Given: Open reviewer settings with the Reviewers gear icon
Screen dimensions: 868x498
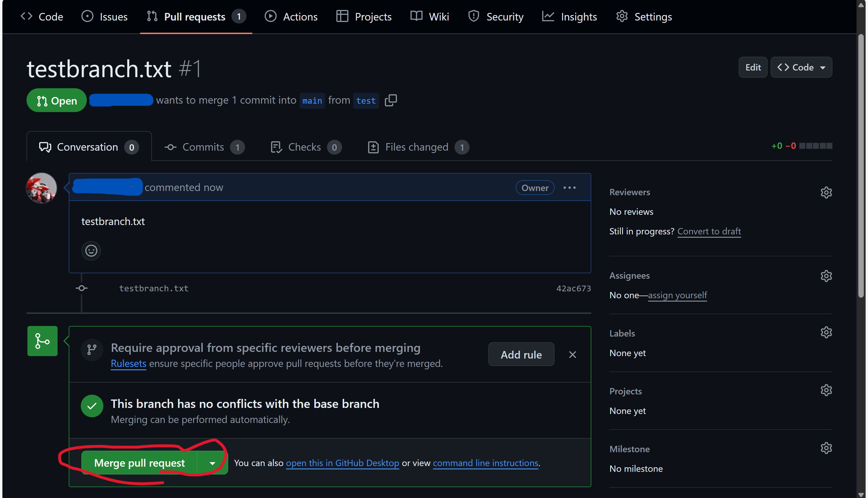Looking at the screenshot, I should [x=826, y=192].
